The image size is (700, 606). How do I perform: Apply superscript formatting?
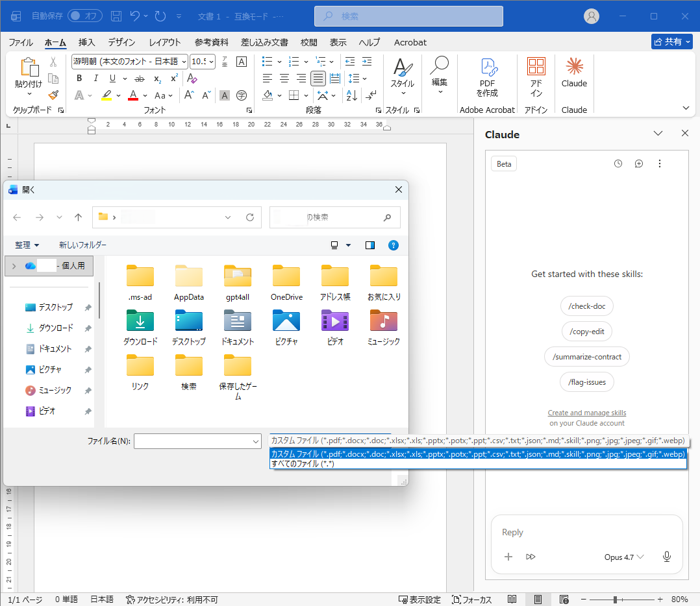point(174,79)
